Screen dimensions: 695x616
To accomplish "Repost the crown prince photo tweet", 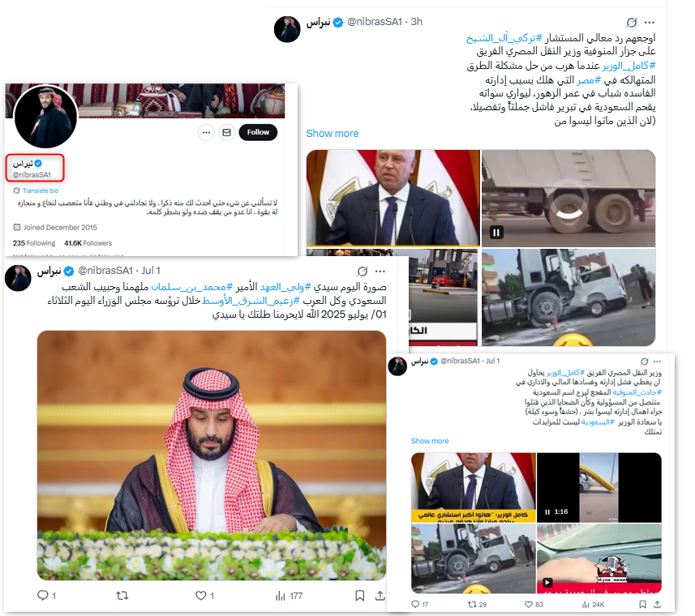I will pos(122,596).
